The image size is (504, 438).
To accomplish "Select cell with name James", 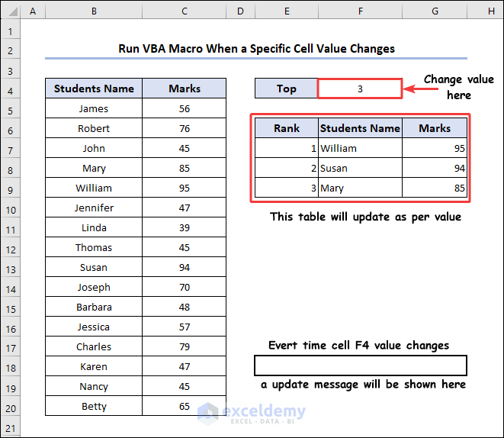I will (x=94, y=108).
